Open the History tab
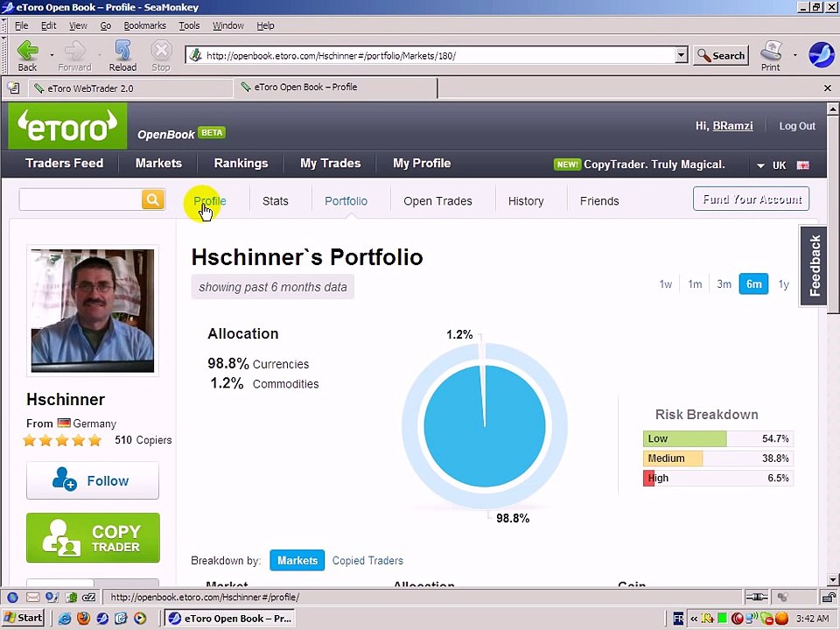Image resolution: width=840 pixels, height=630 pixels. tap(526, 201)
